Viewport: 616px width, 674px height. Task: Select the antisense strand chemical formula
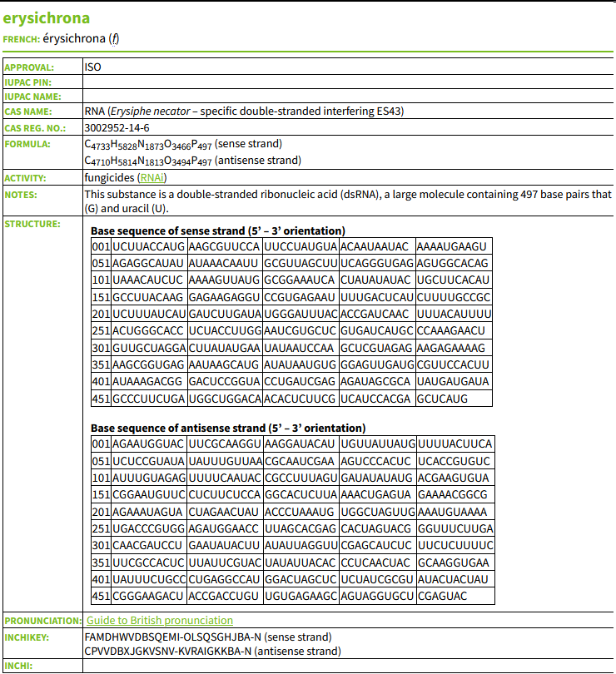[x=192, y=161]
